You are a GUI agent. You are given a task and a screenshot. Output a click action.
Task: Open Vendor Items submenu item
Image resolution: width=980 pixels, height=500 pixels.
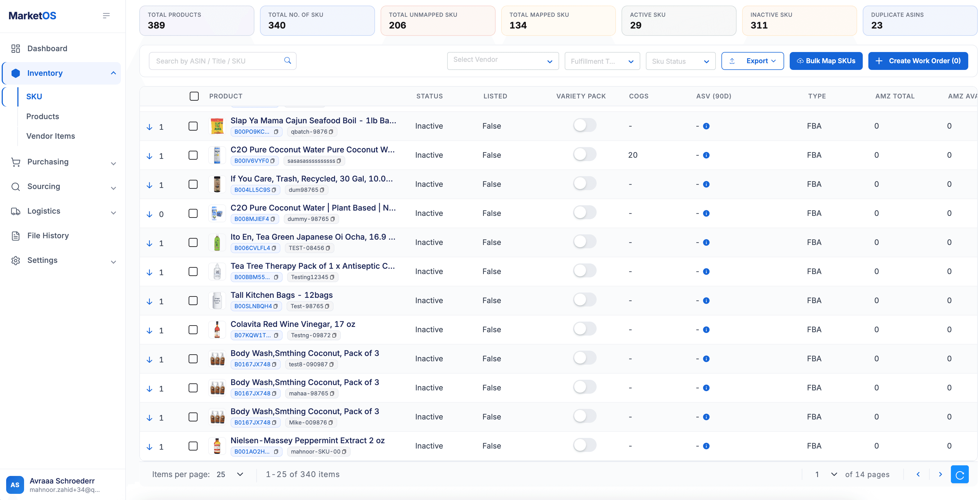pyautogui.click(x=51, y=136)
